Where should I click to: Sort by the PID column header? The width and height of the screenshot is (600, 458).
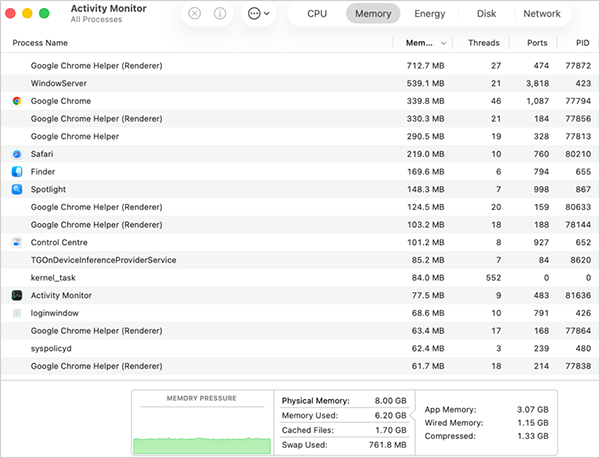582,43
